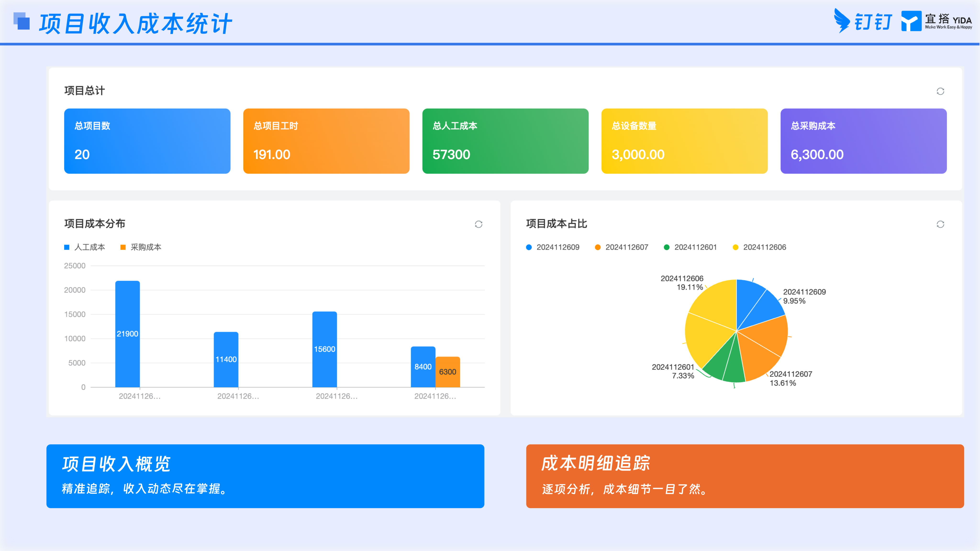Click the 项目成本占比 chart heading
The height and width of the screenshot is (551, 980).
tap(557, 224)
